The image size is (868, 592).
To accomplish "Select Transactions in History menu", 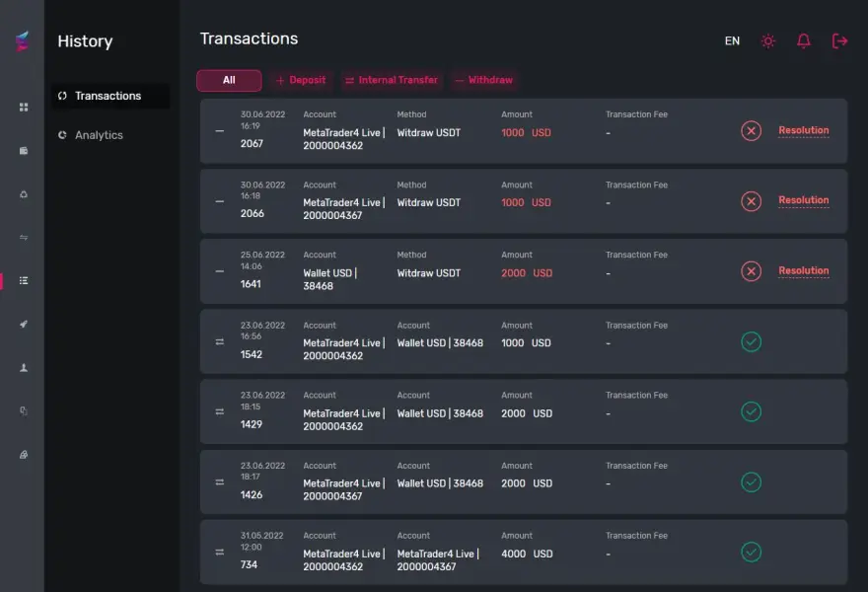I will click(108, 96).
